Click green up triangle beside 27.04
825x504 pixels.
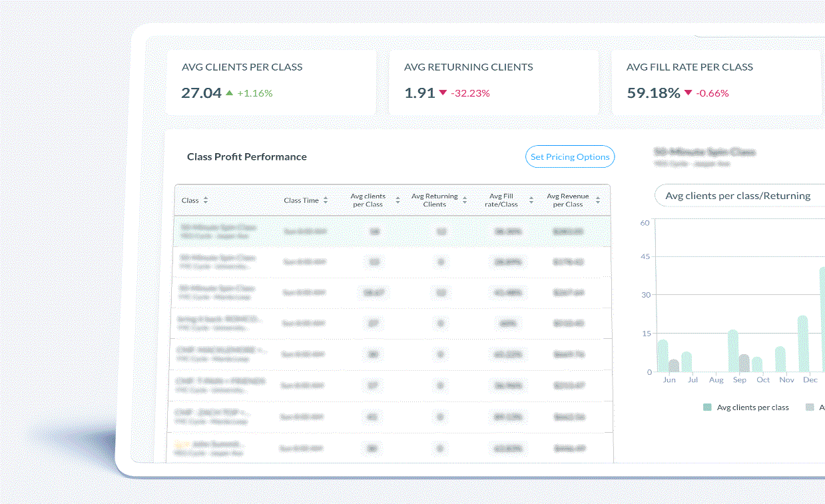point(230,93)
